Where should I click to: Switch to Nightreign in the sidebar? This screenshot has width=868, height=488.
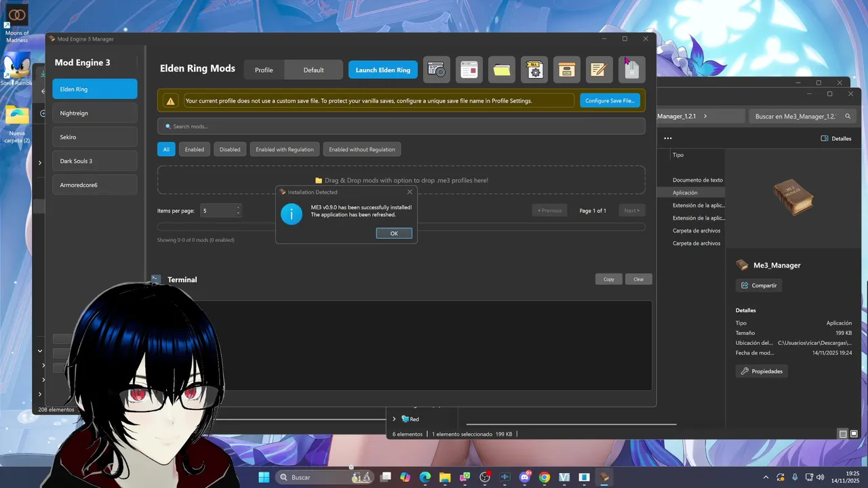(x=95, y=113)
